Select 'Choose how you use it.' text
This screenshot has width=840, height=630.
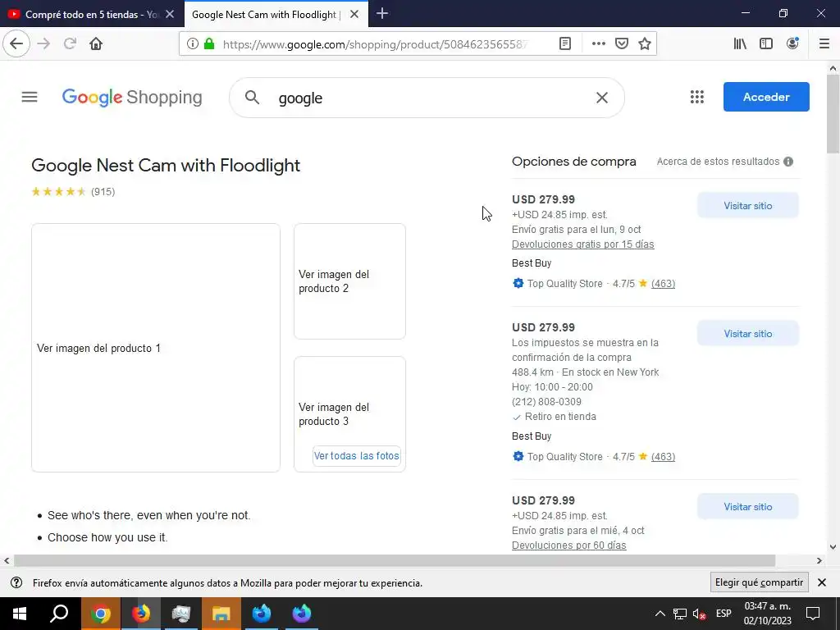point(107,537)
